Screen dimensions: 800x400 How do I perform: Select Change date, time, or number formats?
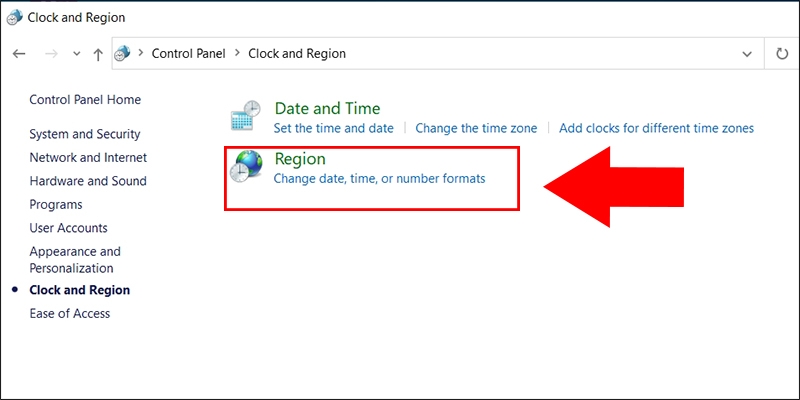379,178
